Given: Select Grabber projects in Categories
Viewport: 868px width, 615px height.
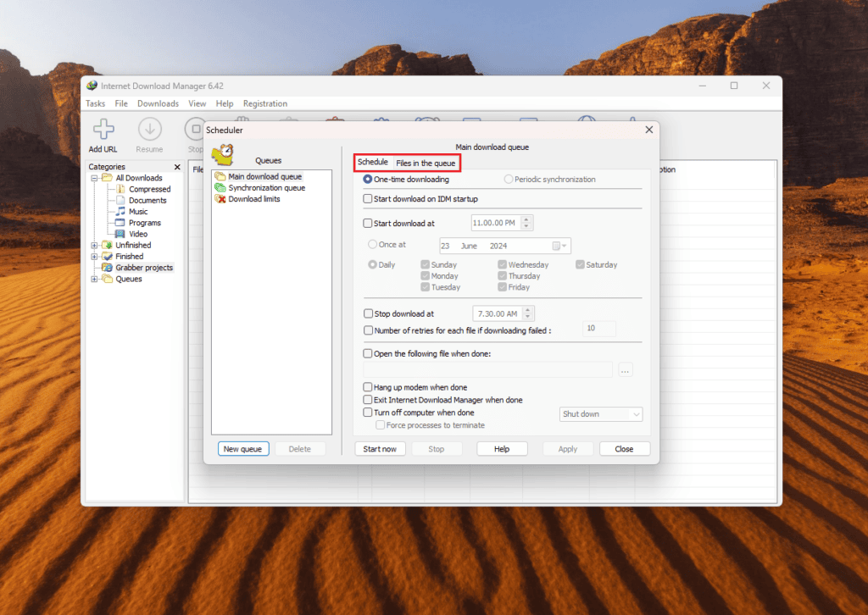Looking at the screenshot, I should 144,268.
